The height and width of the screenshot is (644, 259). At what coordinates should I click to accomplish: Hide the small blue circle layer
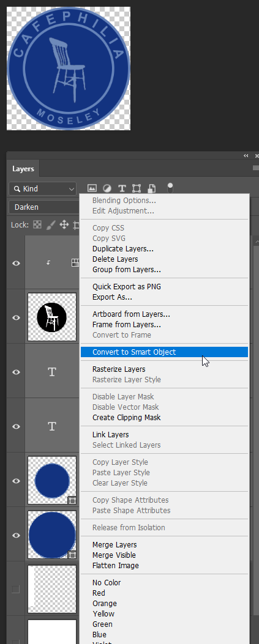(16, 481)
